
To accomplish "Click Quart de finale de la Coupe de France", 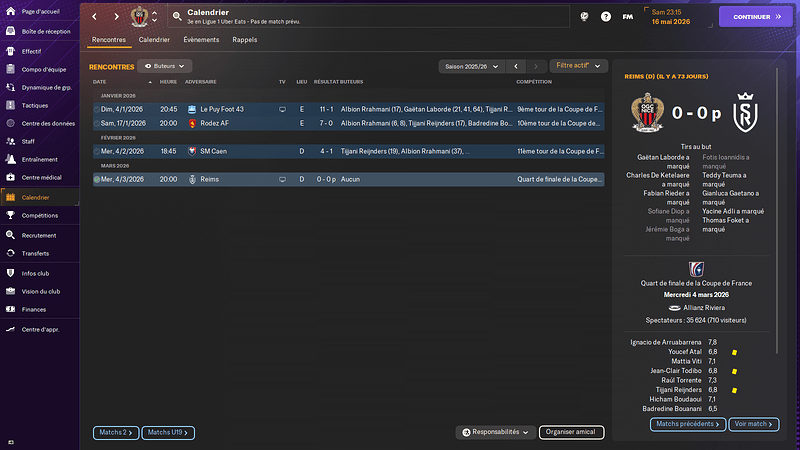I will (696, 283).
